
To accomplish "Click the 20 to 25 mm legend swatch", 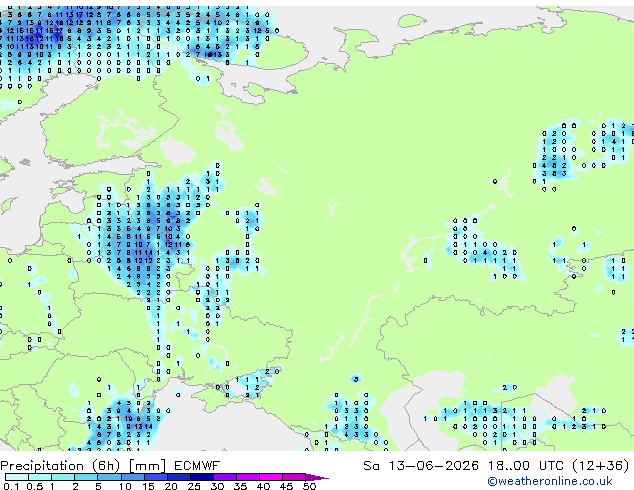I will point(178,477).
